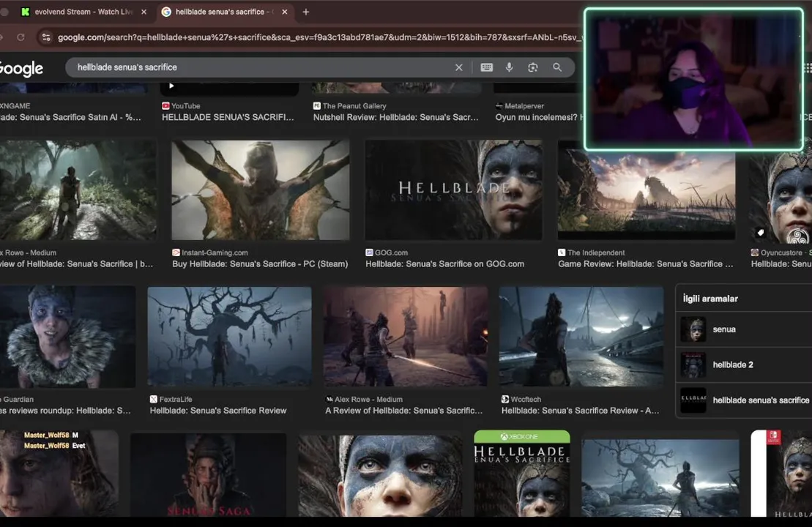Click The Independent source favicon
This screenshot has width=812, height=527.
(x=562, y=253)
